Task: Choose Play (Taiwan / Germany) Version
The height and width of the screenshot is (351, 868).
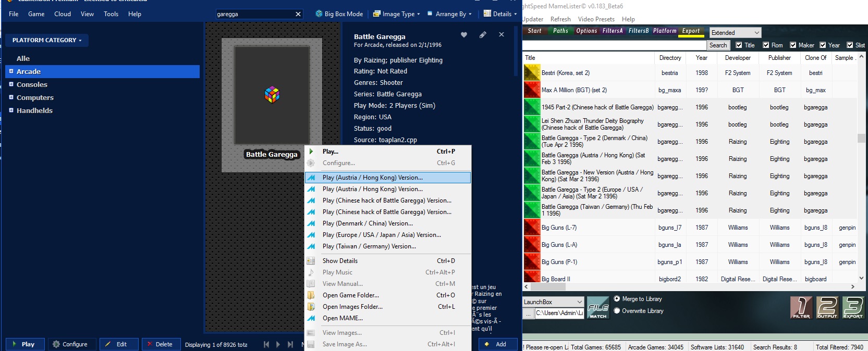Action: [x=388, y=246]
